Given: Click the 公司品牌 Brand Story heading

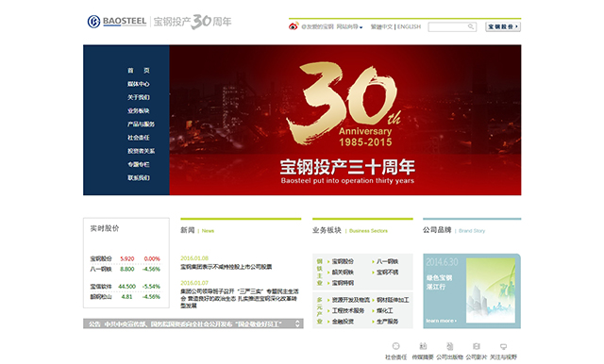Looking at the screenshot, I should pos(454,230).
